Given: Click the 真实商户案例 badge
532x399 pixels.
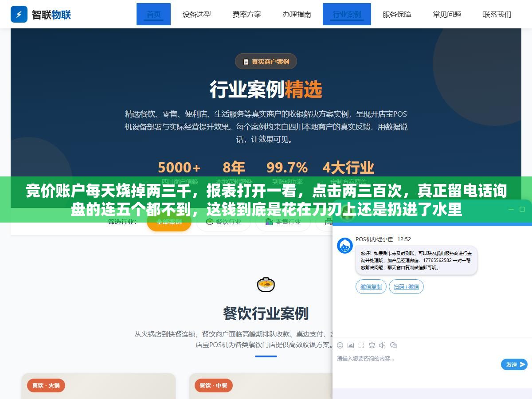Looking at the screenshot, I should (x=266, y=62).
